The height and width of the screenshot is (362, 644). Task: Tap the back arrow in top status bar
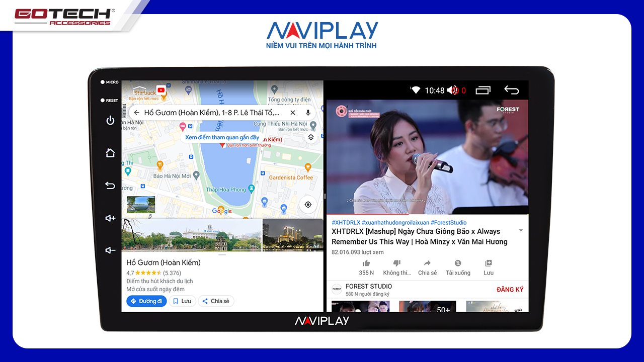(511, 90)
